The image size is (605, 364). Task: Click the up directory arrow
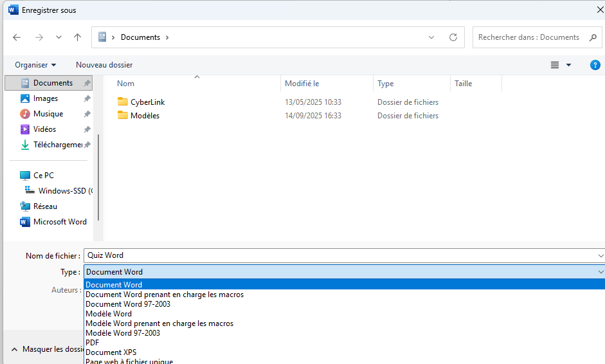[x=78, y=37]
